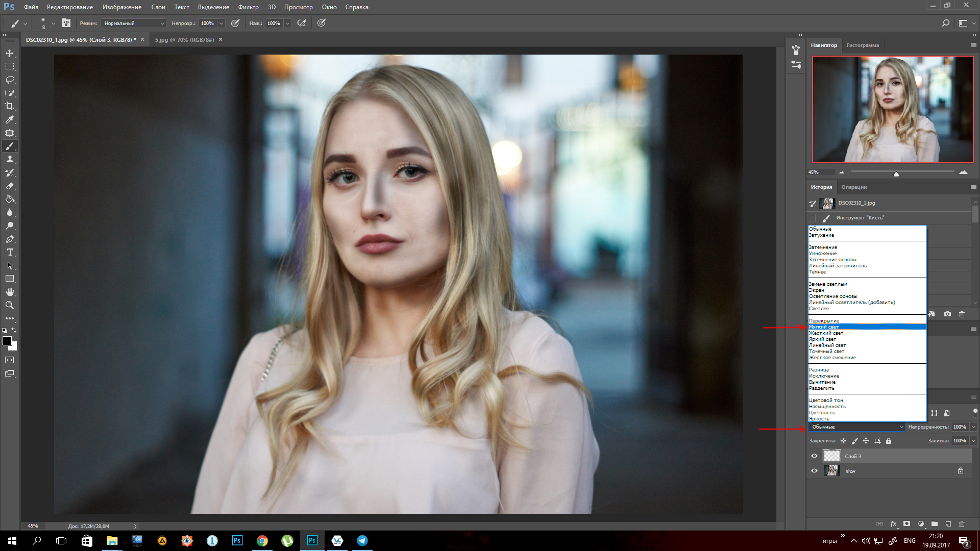Select the Rectangular Marquee tool
This screenshot has height=551, width=980.
(x=10, y=66)
